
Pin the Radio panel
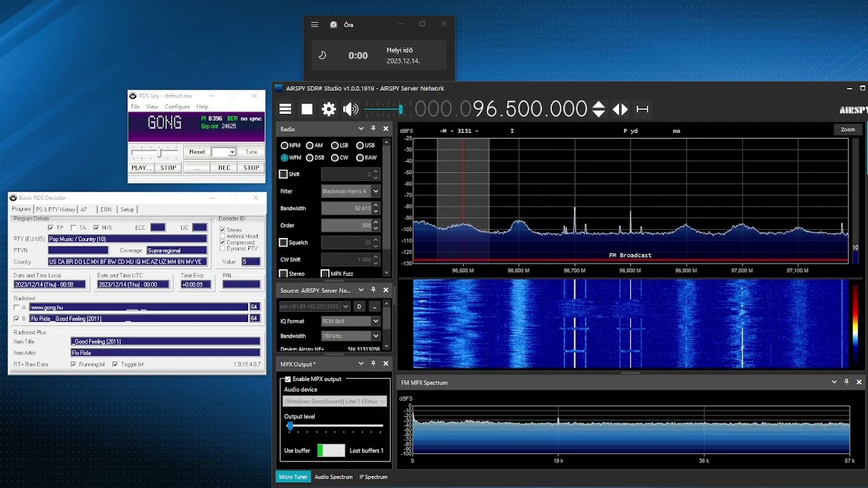tap(373, 129)
